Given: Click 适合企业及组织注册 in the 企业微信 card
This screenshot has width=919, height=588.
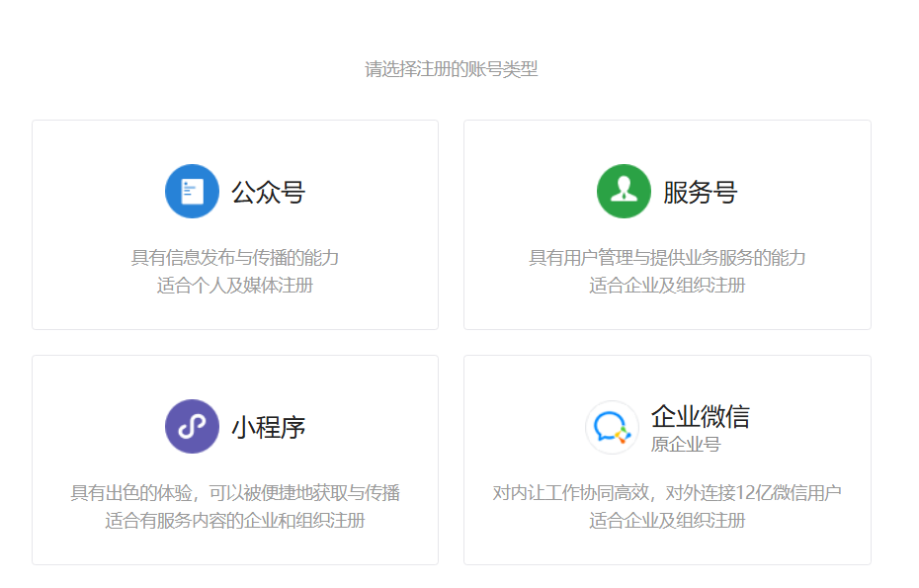Looking at the screenshot, I should pyautogui.click(x=667, y=520).
